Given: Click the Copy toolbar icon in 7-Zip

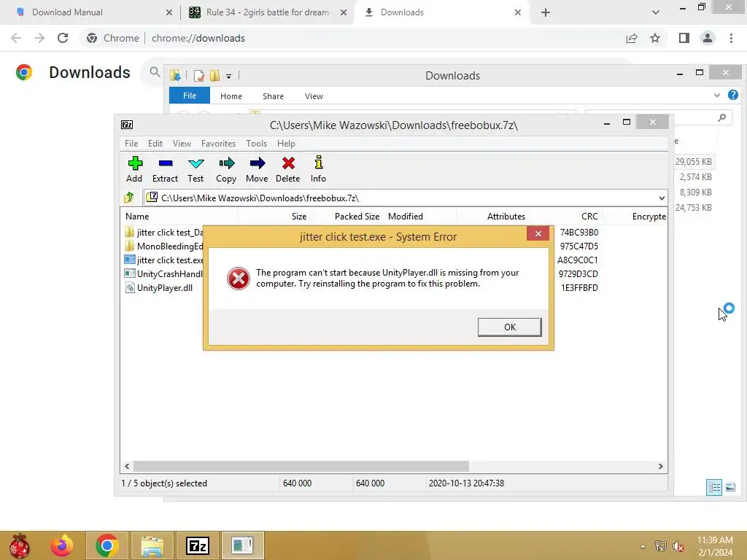Looking at the screenshot, I should 226,169.
